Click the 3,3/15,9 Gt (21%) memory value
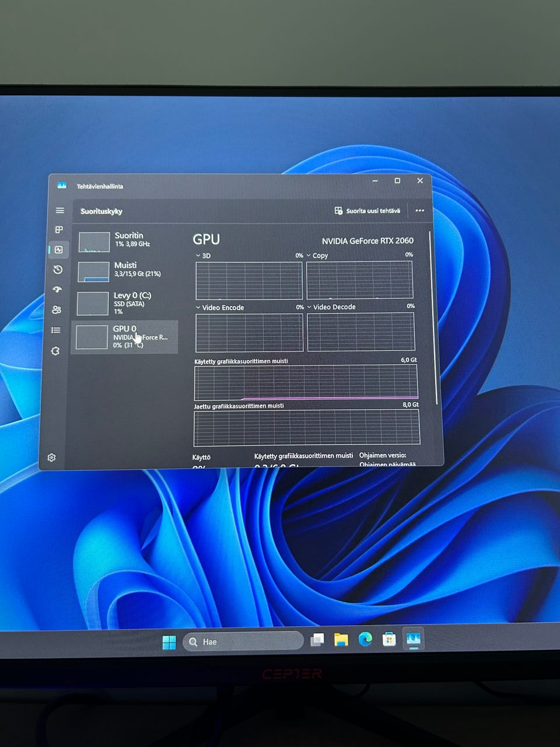560x747 pixels. (x=138, y=274)
